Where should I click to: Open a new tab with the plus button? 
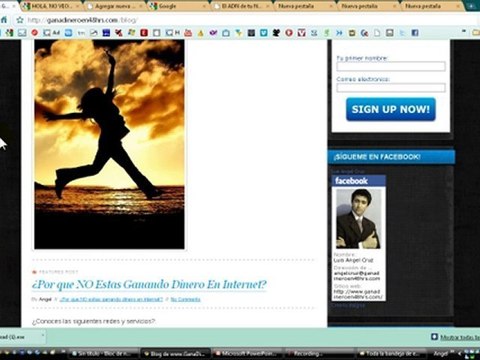point(471,6)
